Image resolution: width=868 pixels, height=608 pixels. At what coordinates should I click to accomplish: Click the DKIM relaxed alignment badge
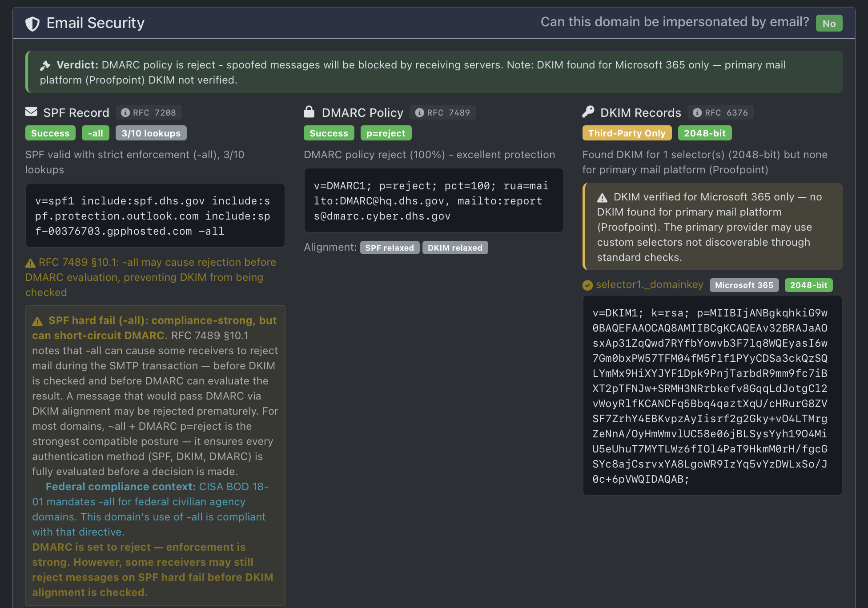click(455, 248)
